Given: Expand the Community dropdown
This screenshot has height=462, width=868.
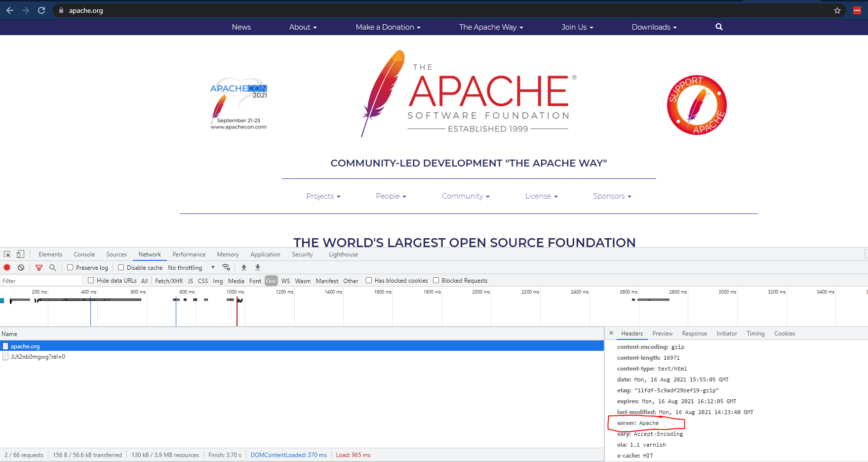Looking at the screenshot, I should (x=466, y=196).
